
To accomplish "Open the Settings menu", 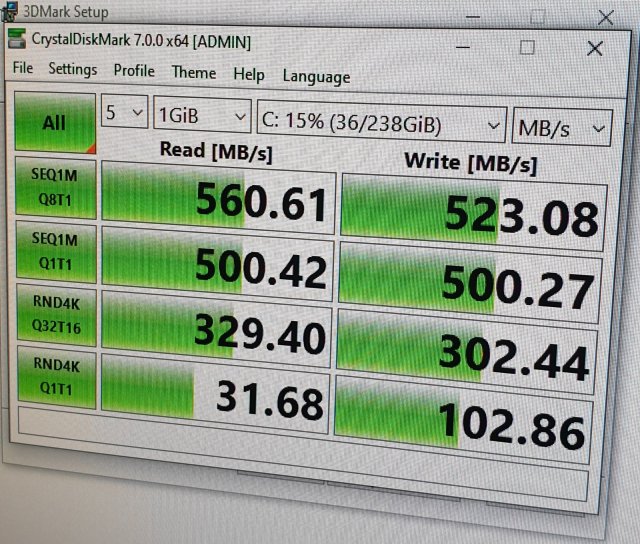I will [73, 69].
